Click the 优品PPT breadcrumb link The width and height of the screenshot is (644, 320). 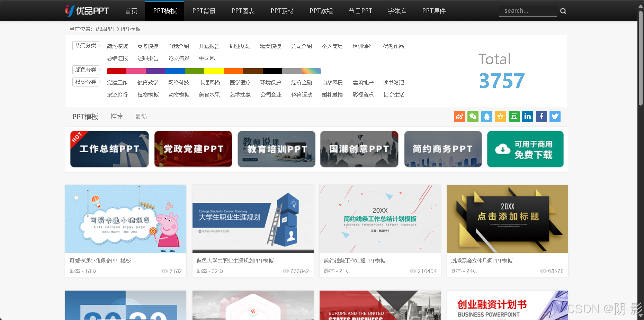[105, 29]
